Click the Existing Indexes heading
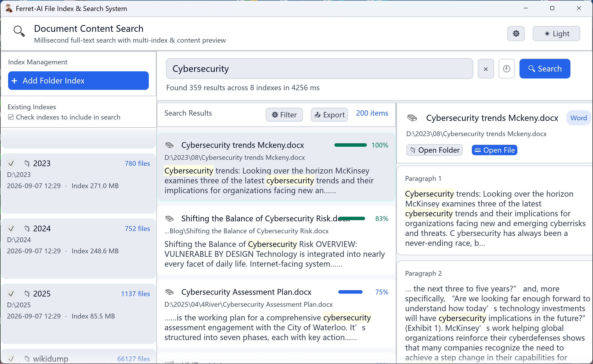Screen dimensions: 593x364 pyautogui.click(x=32, y=107)
